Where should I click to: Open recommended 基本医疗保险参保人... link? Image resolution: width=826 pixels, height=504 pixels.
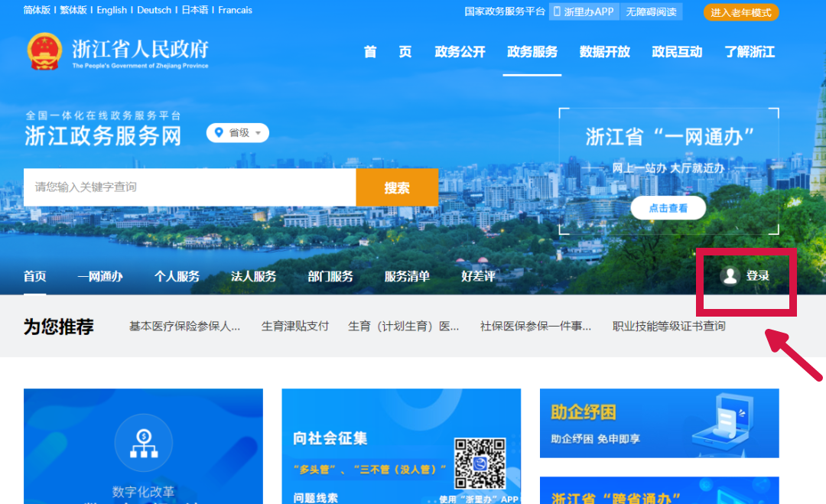[184, 326]
